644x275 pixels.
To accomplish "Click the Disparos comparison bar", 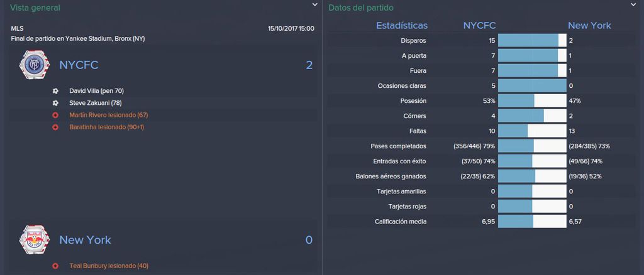I will tap(532, 41).
